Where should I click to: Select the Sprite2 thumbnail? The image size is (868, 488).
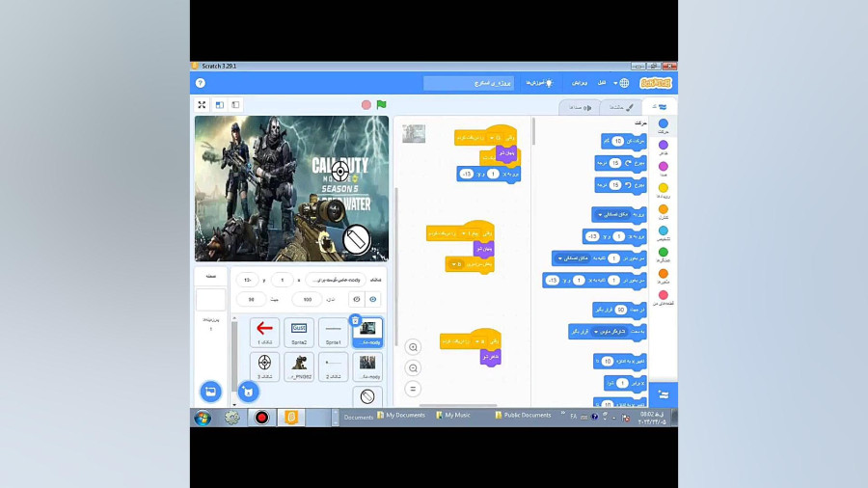click(299, 332)
